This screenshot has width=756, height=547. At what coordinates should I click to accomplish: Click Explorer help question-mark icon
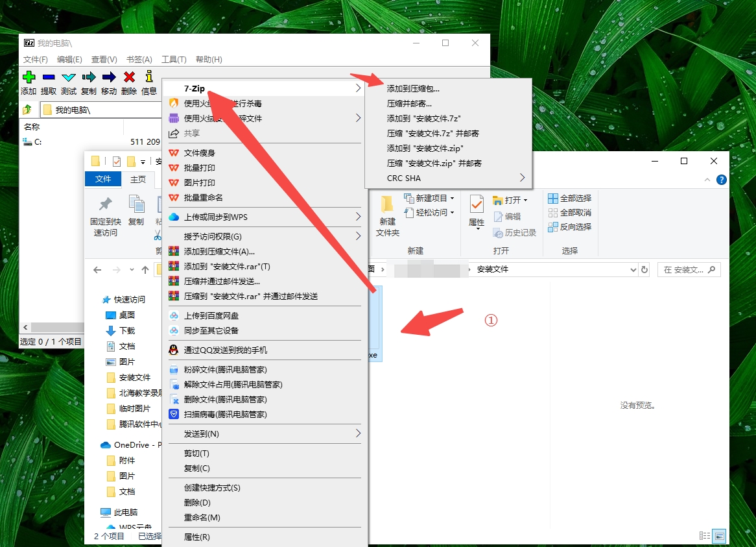(721, 180)
